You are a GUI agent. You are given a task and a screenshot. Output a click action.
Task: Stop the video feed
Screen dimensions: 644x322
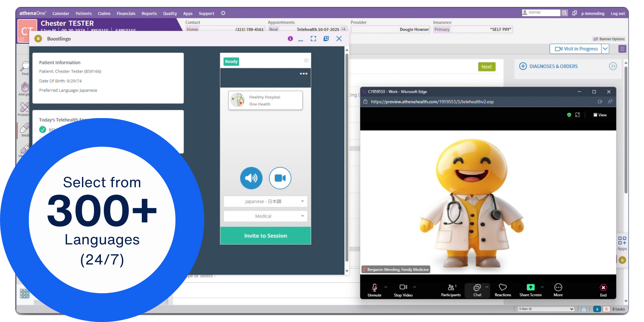403,289
